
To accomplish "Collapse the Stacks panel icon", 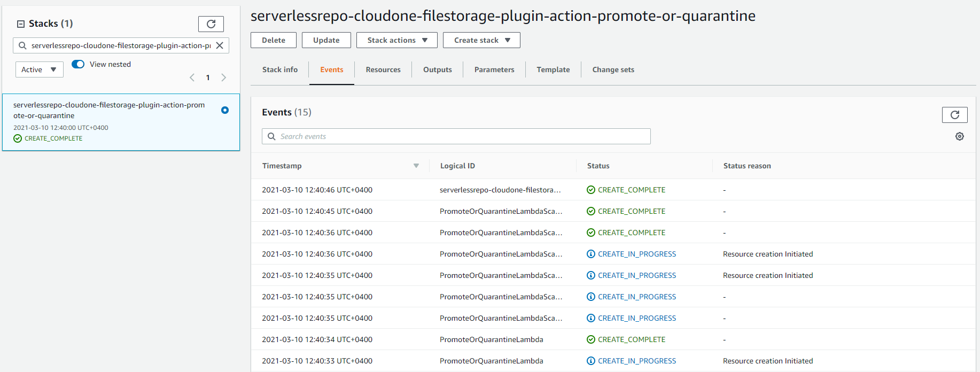I will 21,24.
